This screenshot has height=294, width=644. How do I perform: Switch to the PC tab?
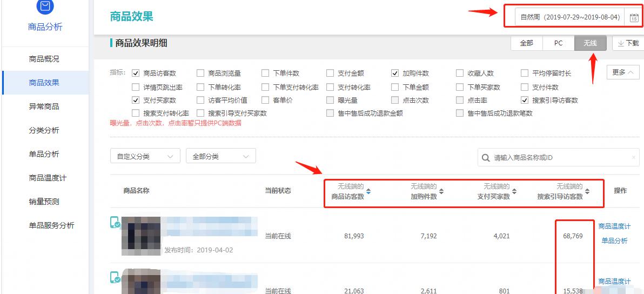tap(558, 43)
